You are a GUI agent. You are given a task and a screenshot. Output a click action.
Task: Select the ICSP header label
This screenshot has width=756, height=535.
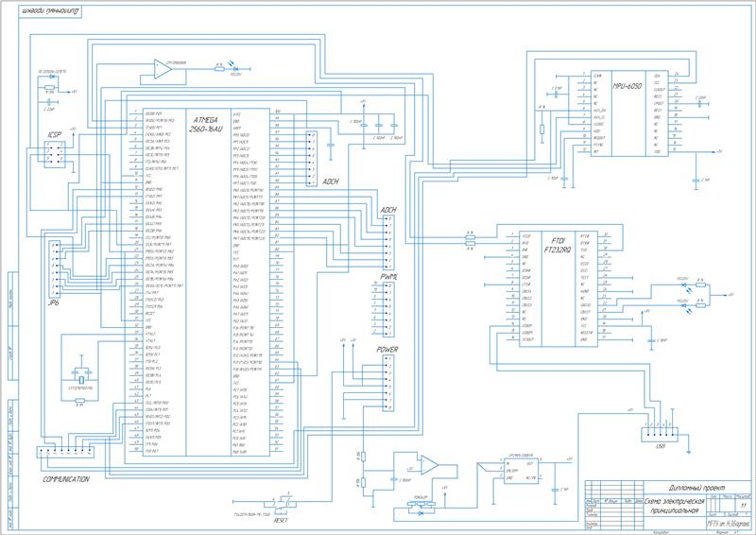(55, 135)
